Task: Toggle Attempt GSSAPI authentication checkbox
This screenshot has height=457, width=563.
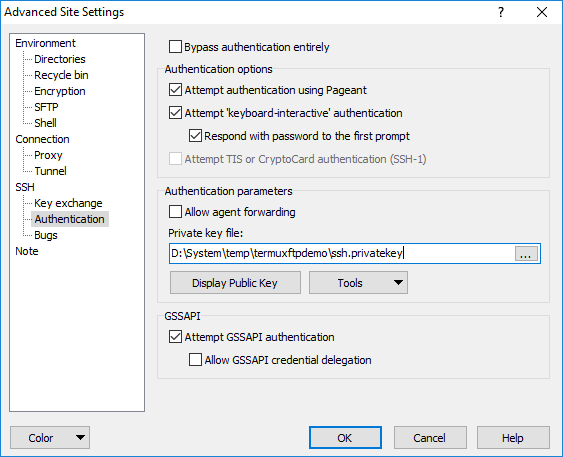Action: (x=175, y=337)
